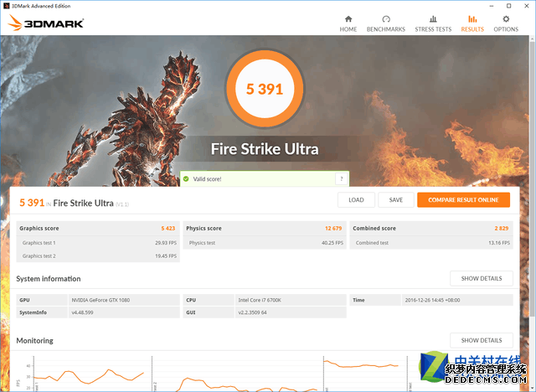
Task: Open Options via the gear icon
Action: coord(506,18)
